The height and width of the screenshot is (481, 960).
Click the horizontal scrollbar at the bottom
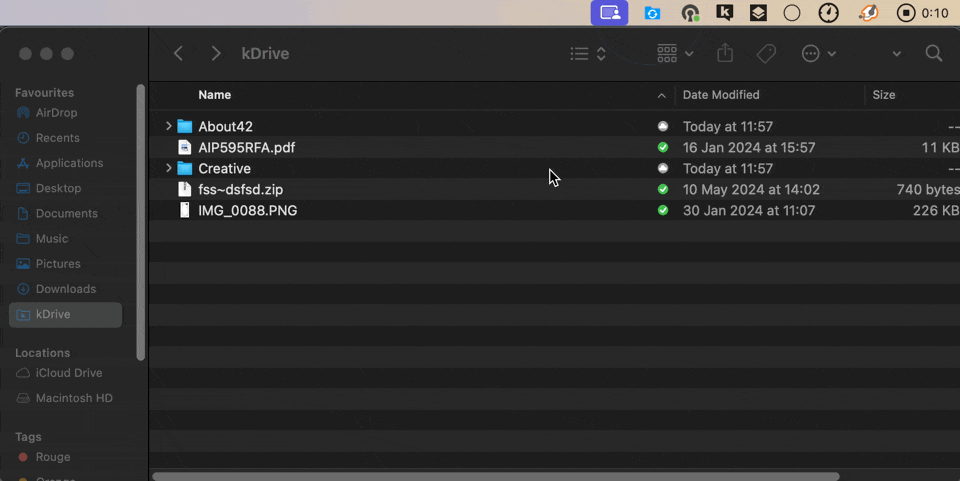point(496,476)
